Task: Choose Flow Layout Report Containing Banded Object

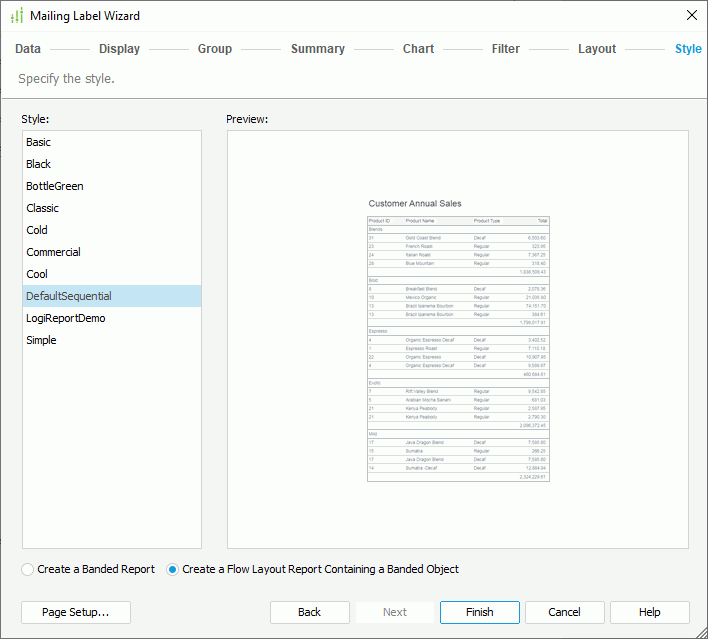Action: point(173,569)
